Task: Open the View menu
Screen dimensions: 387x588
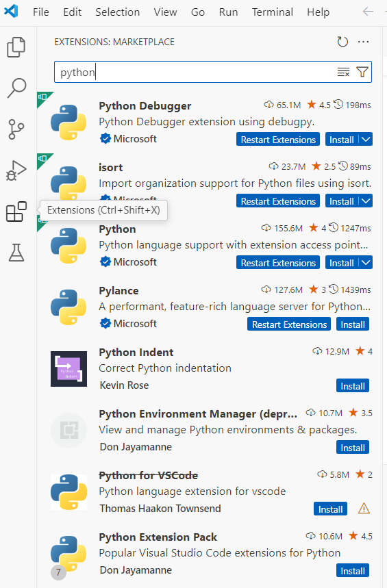Action: click(165, 12)
